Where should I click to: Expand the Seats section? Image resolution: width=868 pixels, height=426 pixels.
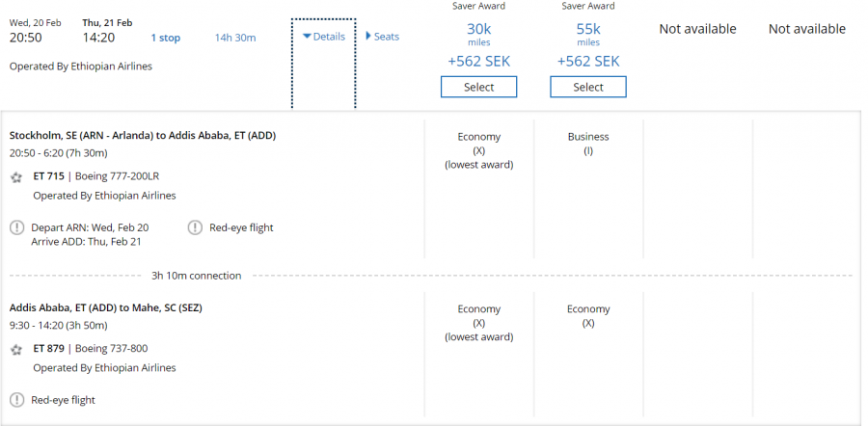pos(383,37)
